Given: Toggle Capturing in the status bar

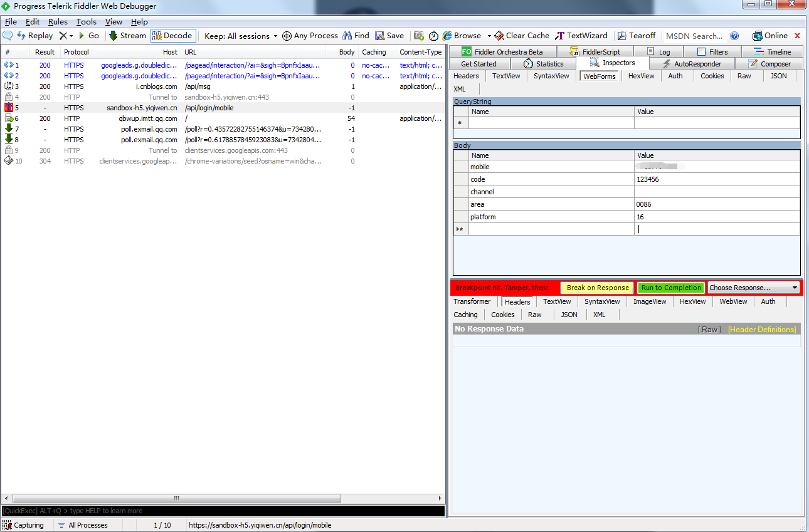Looking at the screenshot, I should coord(24,525).
